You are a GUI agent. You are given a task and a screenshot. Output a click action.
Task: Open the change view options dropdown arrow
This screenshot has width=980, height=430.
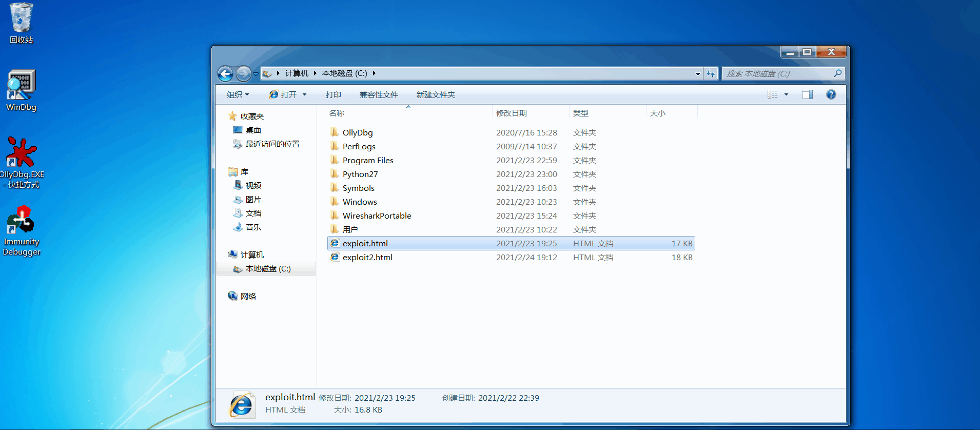[x=786, y=94]
